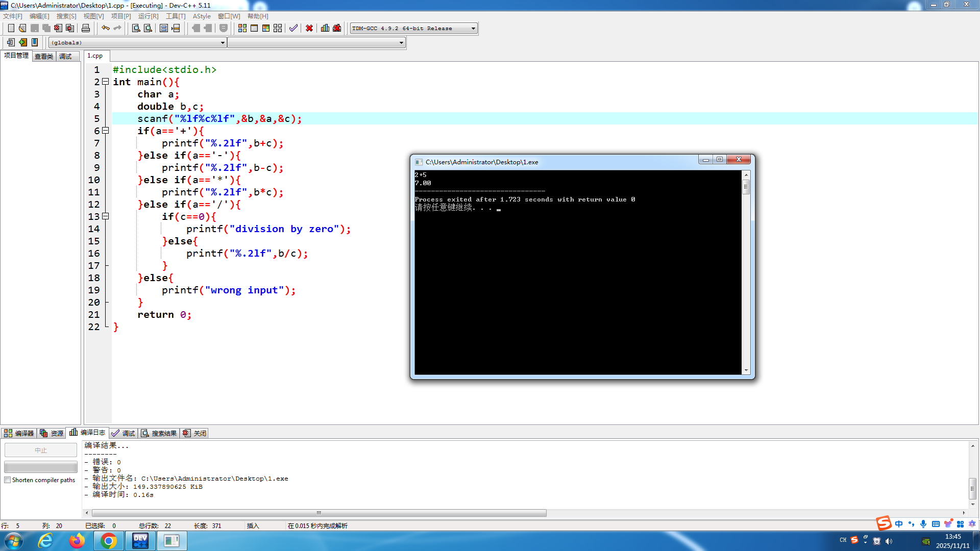Viewport: 980px width, 551px height.
Task: Switch to the 编译器 bottom tab
Action: click(19, 433)
